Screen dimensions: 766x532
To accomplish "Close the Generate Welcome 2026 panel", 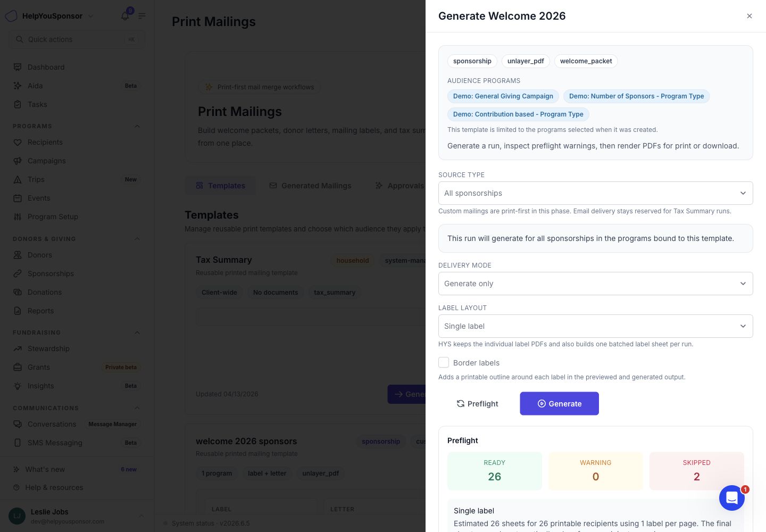I will click(x=750, y=16).
